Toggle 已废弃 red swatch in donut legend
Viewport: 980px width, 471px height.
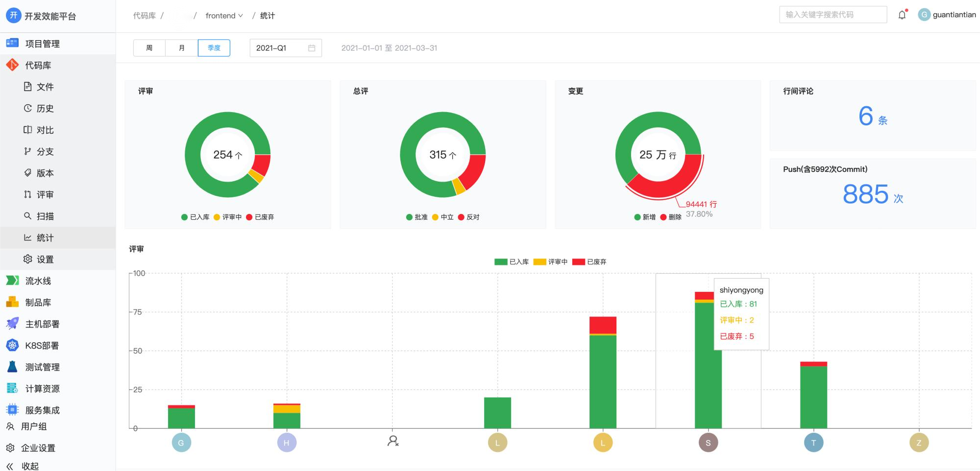tap(249, 217)
